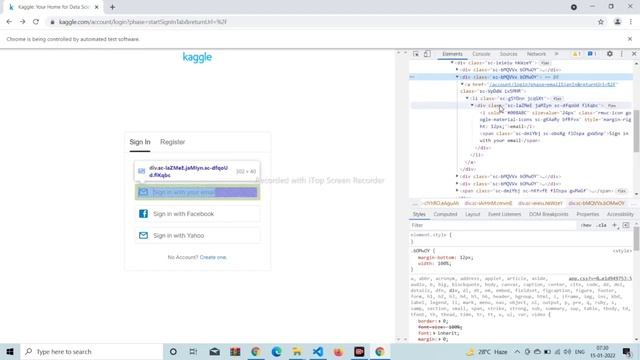Screen dimensions: 640x360
Task: Toggle the :hov element state button
Action: pos(586,225)
